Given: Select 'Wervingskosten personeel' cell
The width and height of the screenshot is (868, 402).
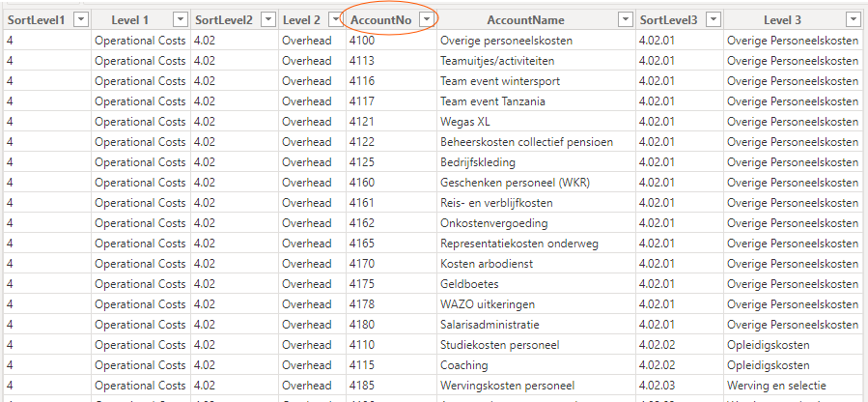Looking at the screenshot, I should coord(536,386).
